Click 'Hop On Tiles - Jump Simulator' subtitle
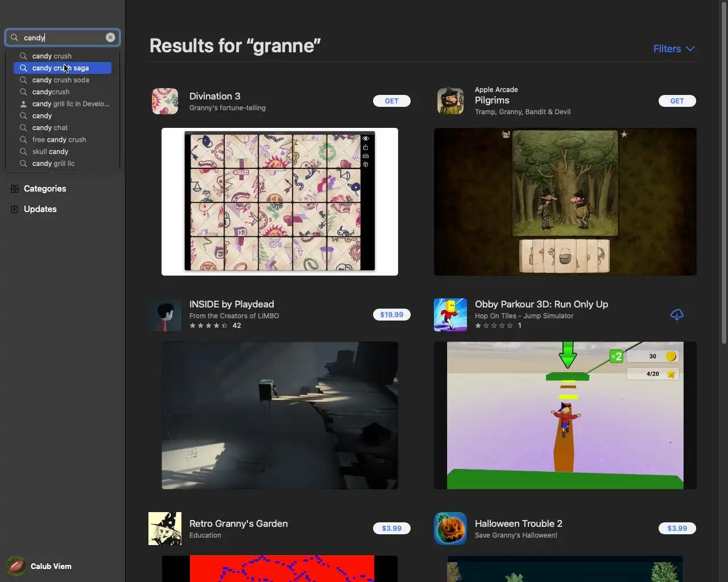This screenshot has width=728, height=582. pos(524,316)
